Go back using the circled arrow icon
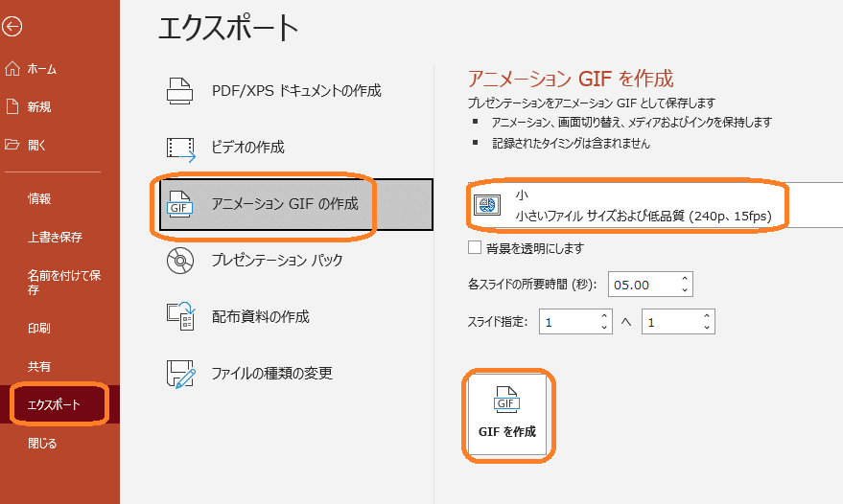The image size is (843, 504). coord(12,26)
